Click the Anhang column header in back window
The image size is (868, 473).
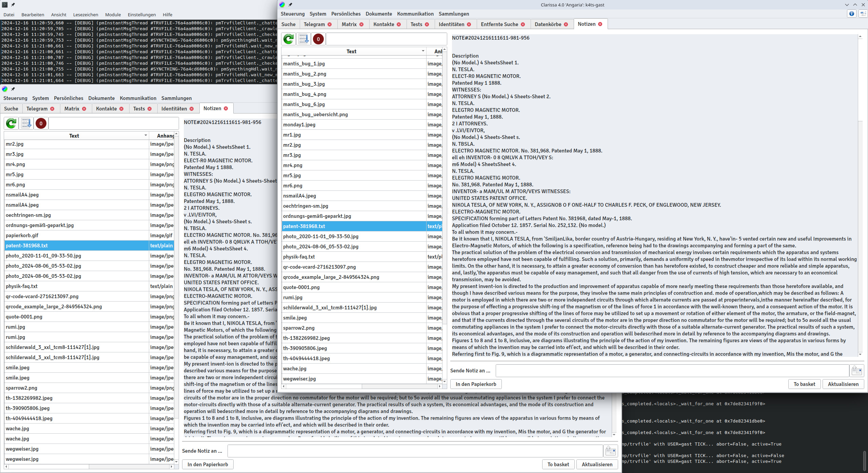(x=162, y=136)
